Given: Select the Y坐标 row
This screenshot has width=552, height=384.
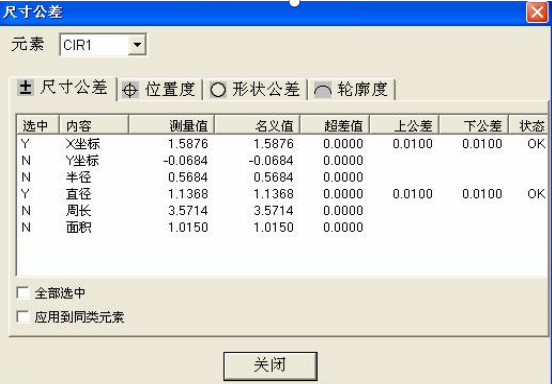Looking at the screenshot, I should pyautogui.click(x=282, y=161).
